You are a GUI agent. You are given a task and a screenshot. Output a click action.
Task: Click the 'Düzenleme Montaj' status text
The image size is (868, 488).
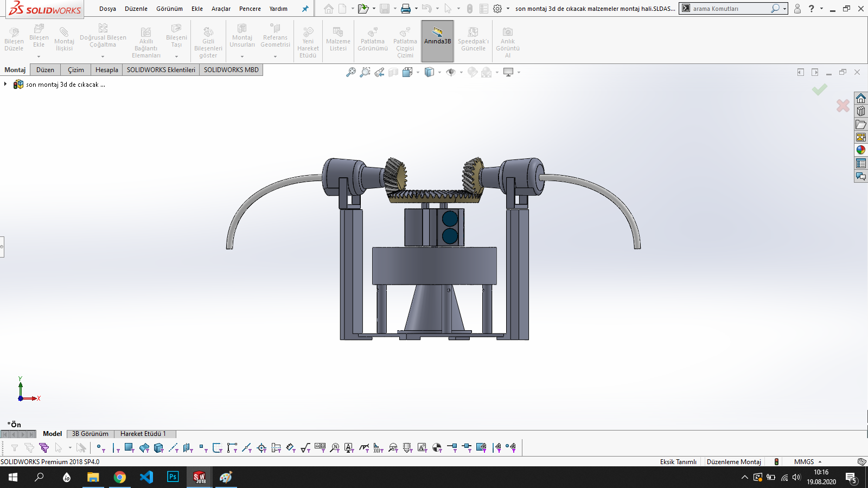point(734,462)
